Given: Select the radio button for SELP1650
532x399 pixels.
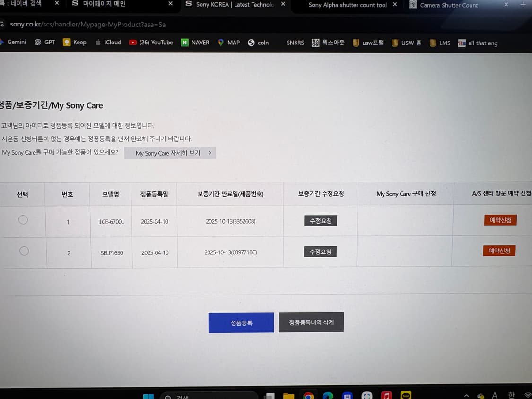Looking at the screenshot, I should point(24,251).
